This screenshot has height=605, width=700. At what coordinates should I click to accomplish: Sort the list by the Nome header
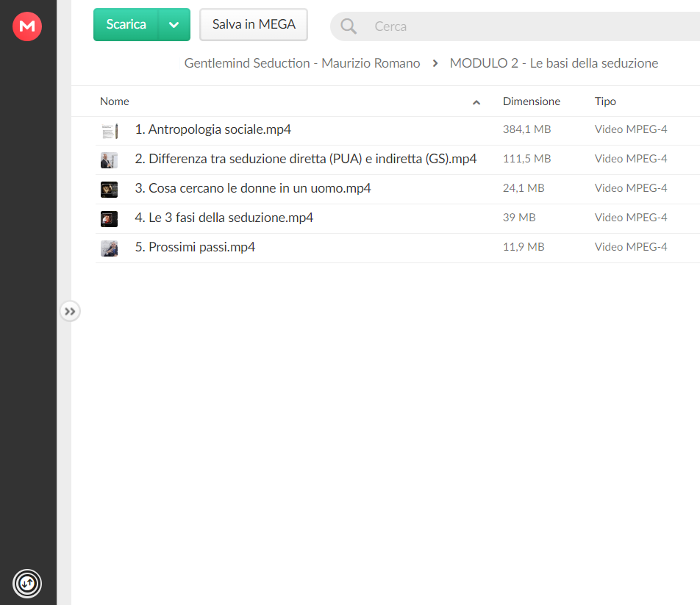[x=114, y=101]
